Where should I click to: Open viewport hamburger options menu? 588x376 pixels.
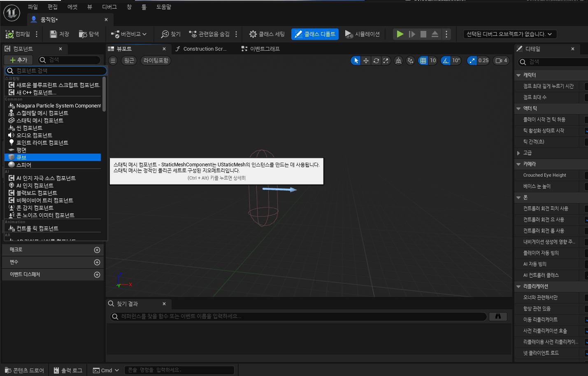(113, 61)
